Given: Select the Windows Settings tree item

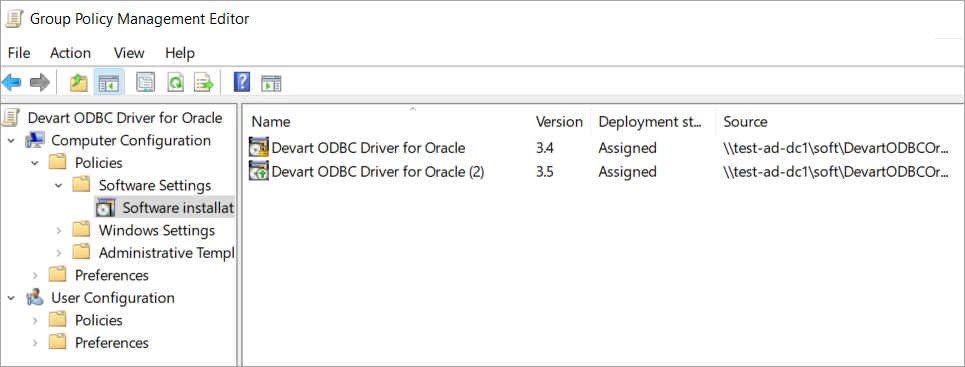Looking at the screenshot, I should tap(157, 230).
